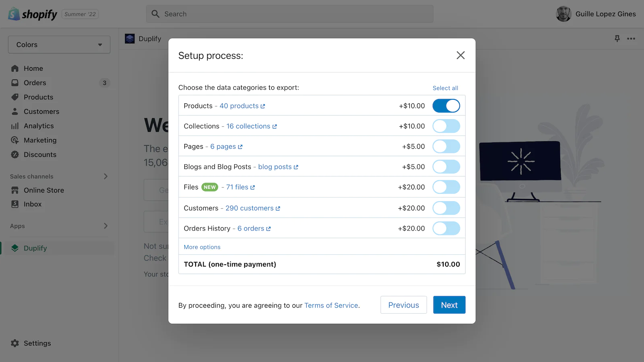Open the three-dot more actions menu
The height and width of the screenshot is (362, 644).
coord(631,39)
